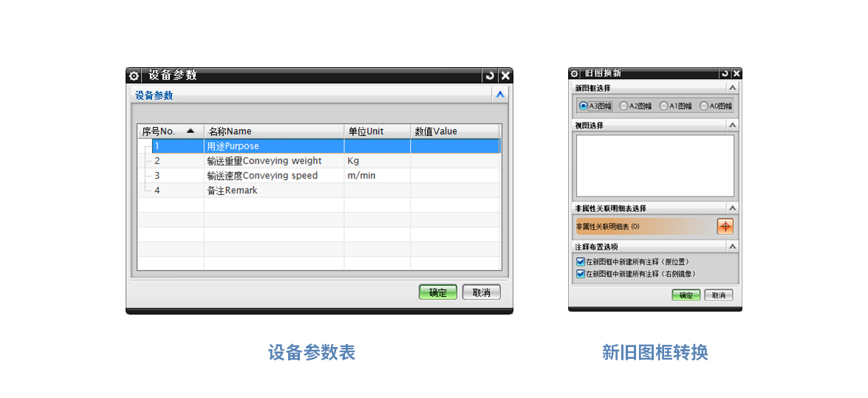Select row 1 用途Purpose
Screen dimensions: 868x398
click(319, 146)
